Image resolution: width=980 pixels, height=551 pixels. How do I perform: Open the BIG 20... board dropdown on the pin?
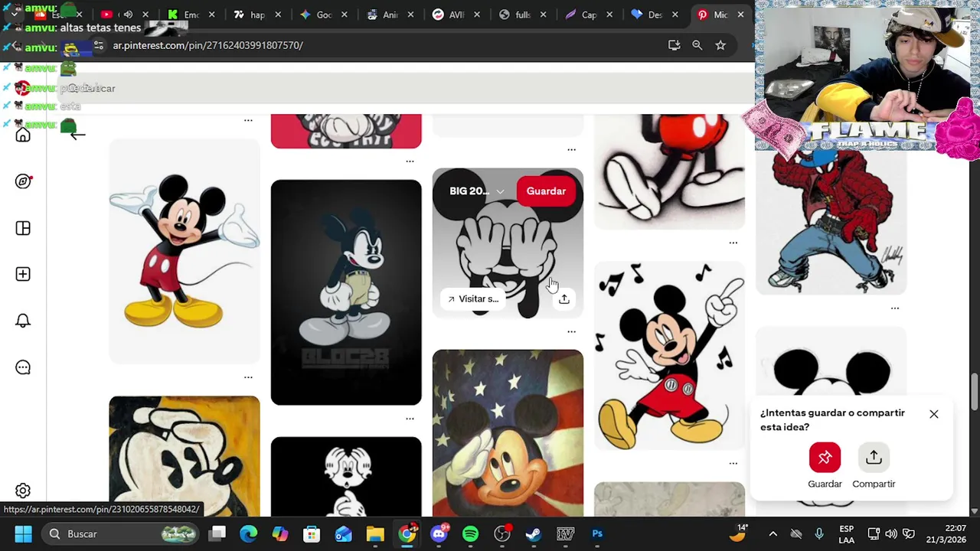point(477,191)
